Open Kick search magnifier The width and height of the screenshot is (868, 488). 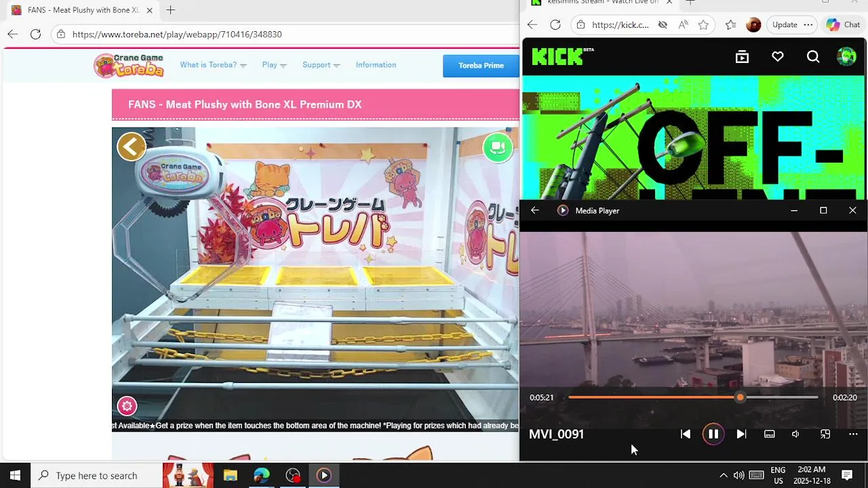pyautogui.click(x=813, y=57)
